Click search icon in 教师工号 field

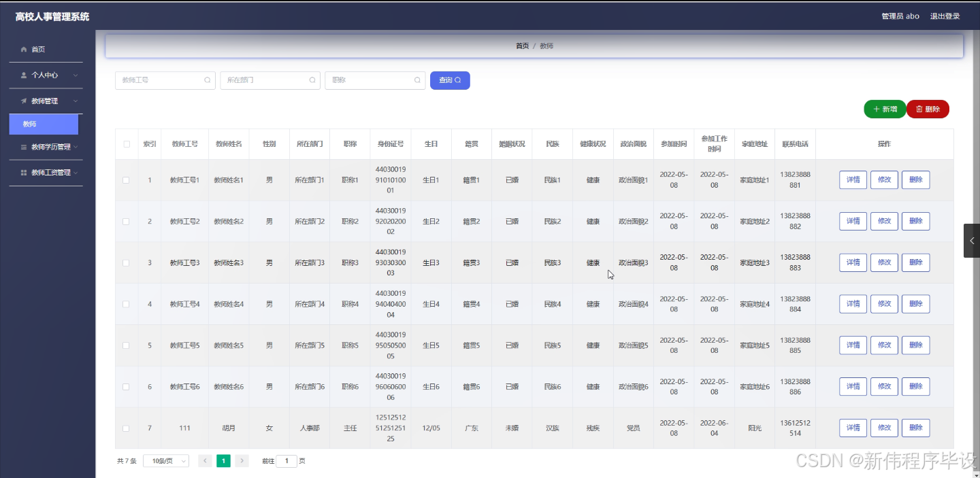pyautogui.click(x=207, y=80)
